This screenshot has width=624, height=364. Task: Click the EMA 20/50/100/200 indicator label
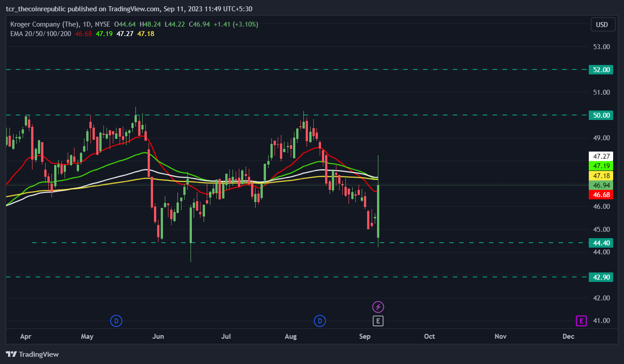pos(41,33)
